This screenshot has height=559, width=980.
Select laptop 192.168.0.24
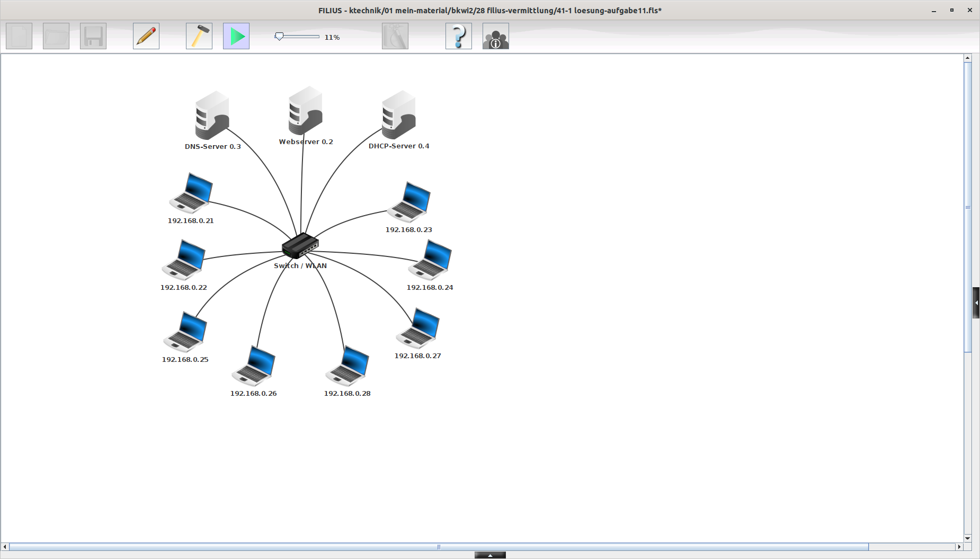point(430,260)
